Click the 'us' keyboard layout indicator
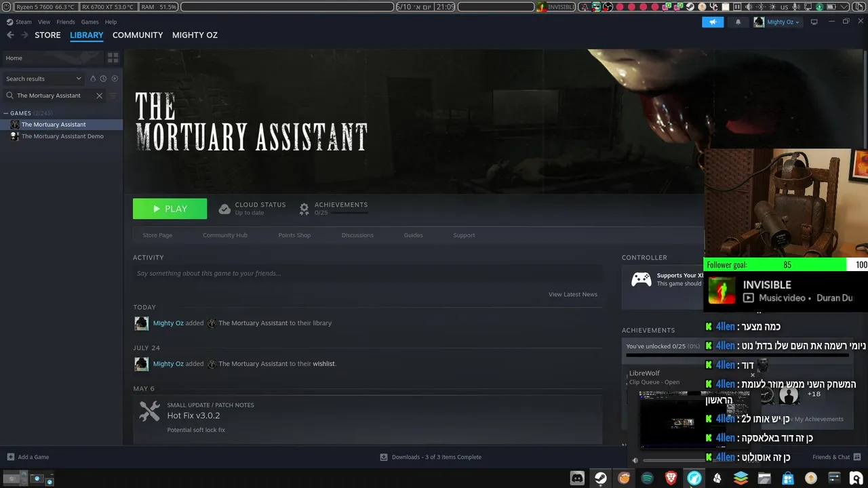The image size is (868, 488). click(784, 7)
